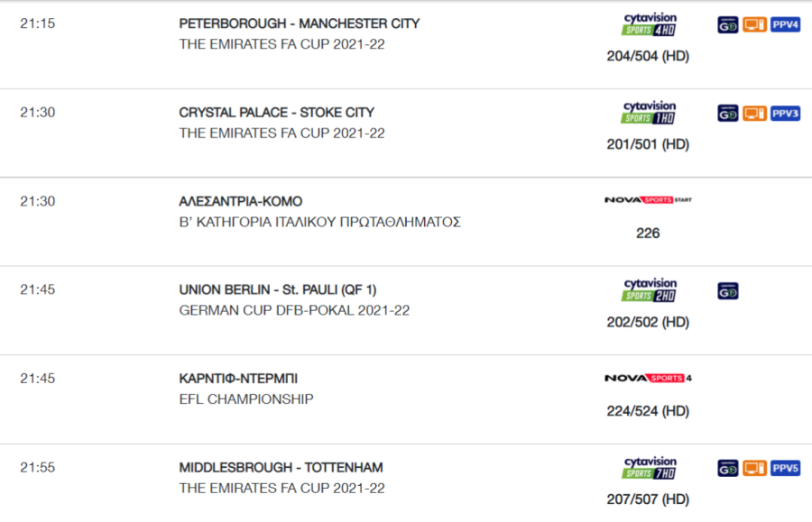The width and height of the screenshot is (812, 522).
Task: Click orange TV icon in Middlesbrough row
Action: [754, 468]
